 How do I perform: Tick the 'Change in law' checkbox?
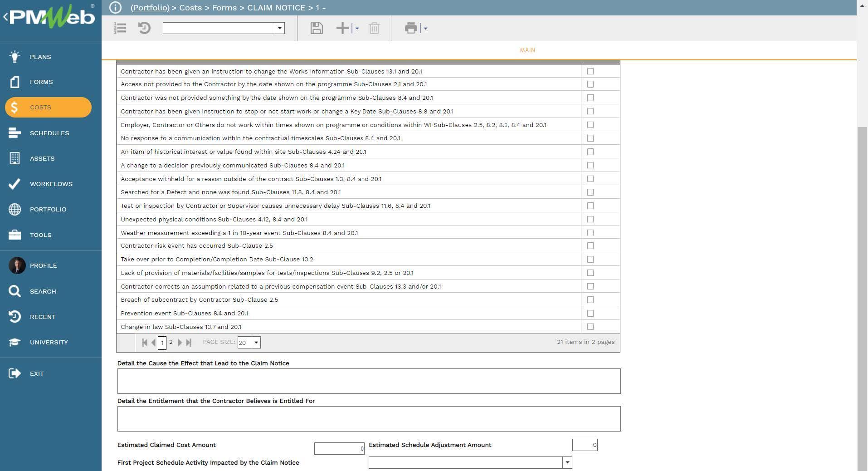tap(590, 327)
